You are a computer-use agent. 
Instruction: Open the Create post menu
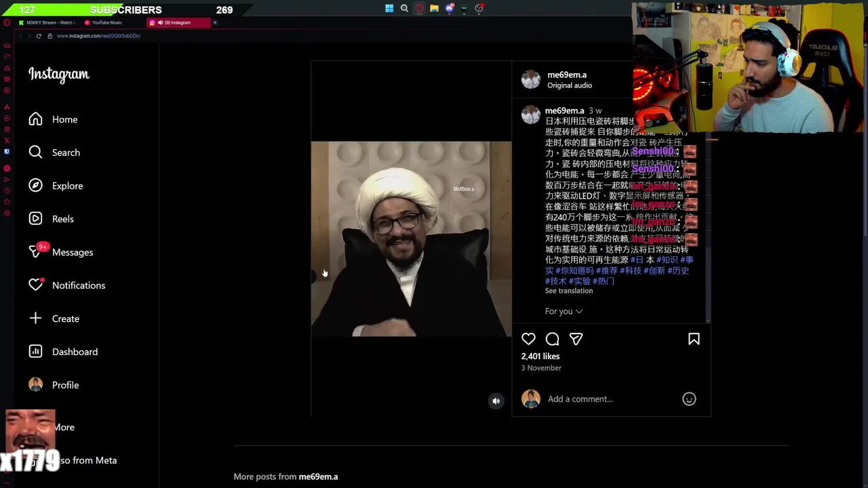point(54,319)
